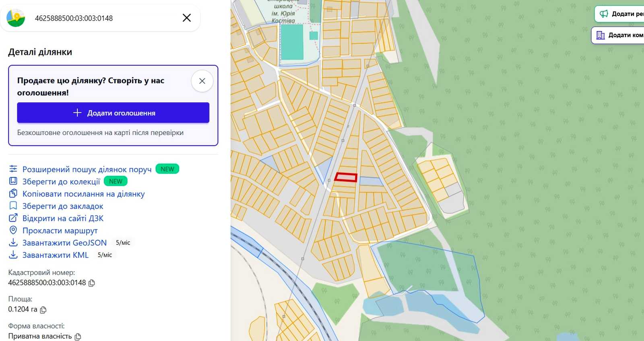Viewport: 644px width, 341px height.
Task: Click the free listing note under add button
Action: point(100,133)
